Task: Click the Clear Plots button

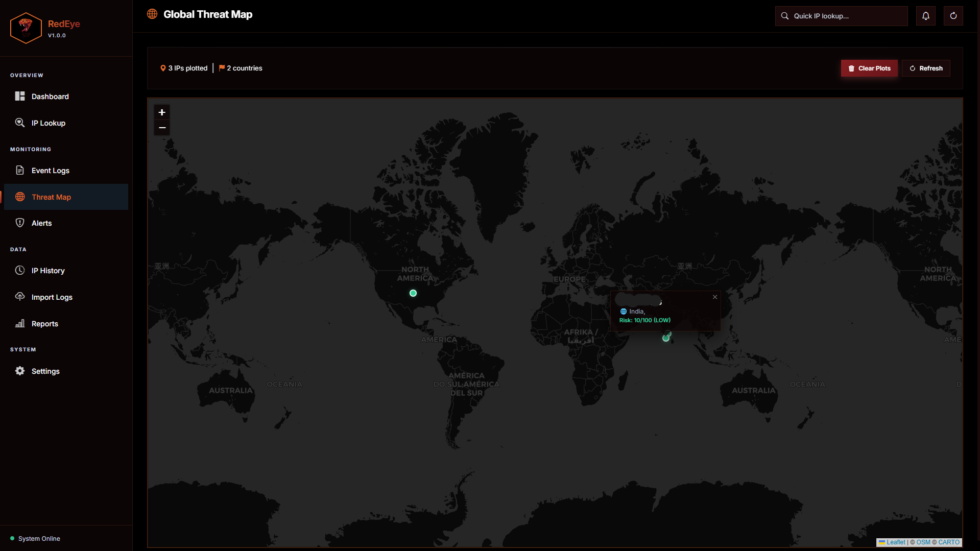Action: [869, 68]
